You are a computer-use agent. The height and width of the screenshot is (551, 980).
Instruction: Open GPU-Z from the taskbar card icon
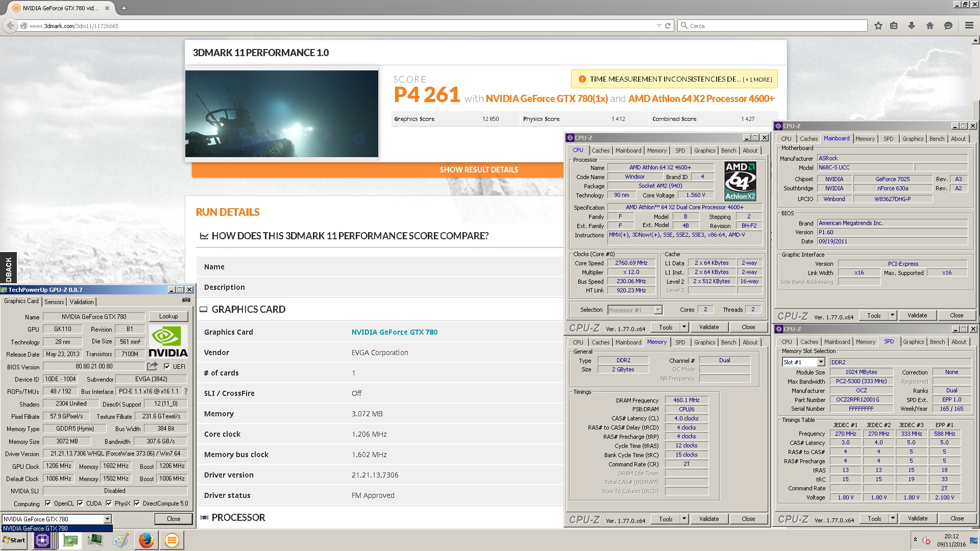coord(70,540)
